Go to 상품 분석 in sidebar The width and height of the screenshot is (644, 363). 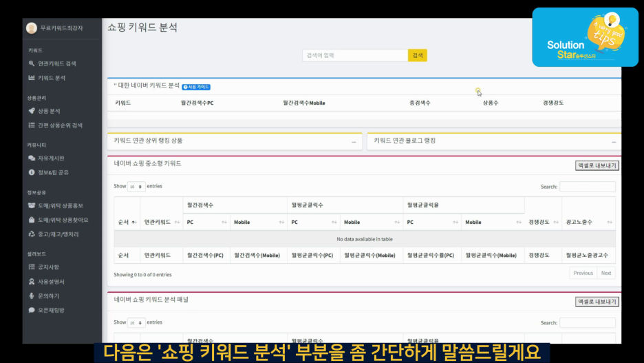point(50,111)
